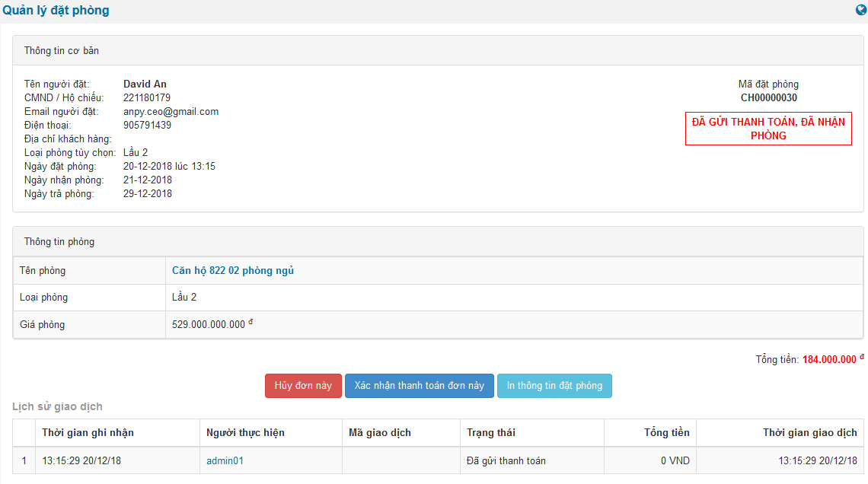Click the globe icon in page header
This screenshot has height=484, width=868.
(861, 11)
